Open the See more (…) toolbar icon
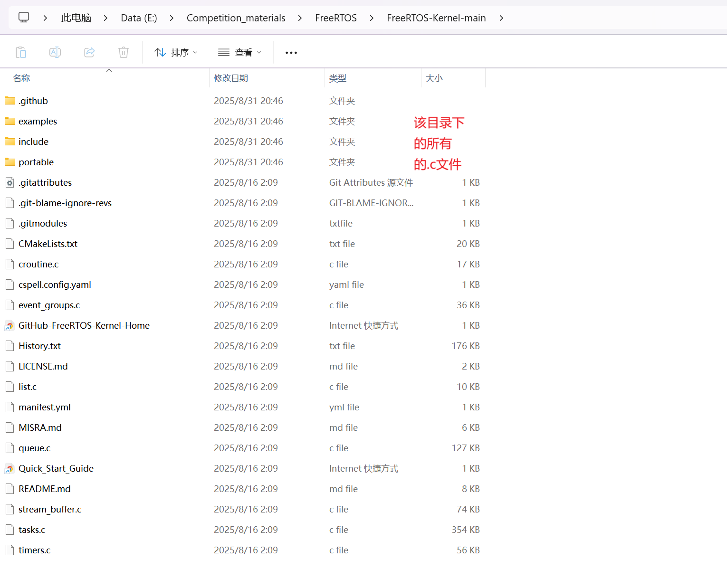Image resolution: width=727 pixels, height=588 pixels. click(291, 52)
